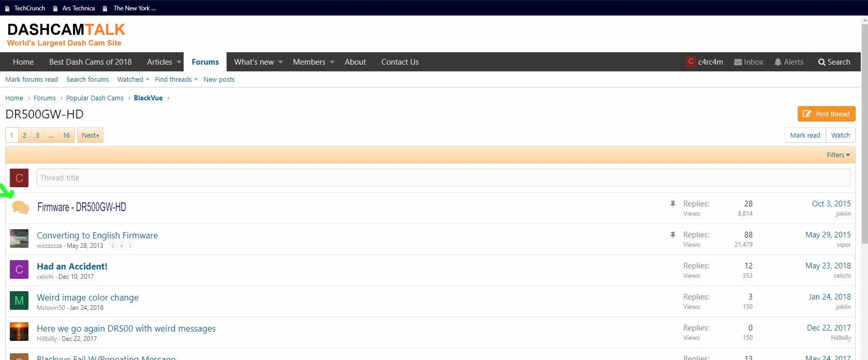Click the Articles nav label

pos(159,62)
